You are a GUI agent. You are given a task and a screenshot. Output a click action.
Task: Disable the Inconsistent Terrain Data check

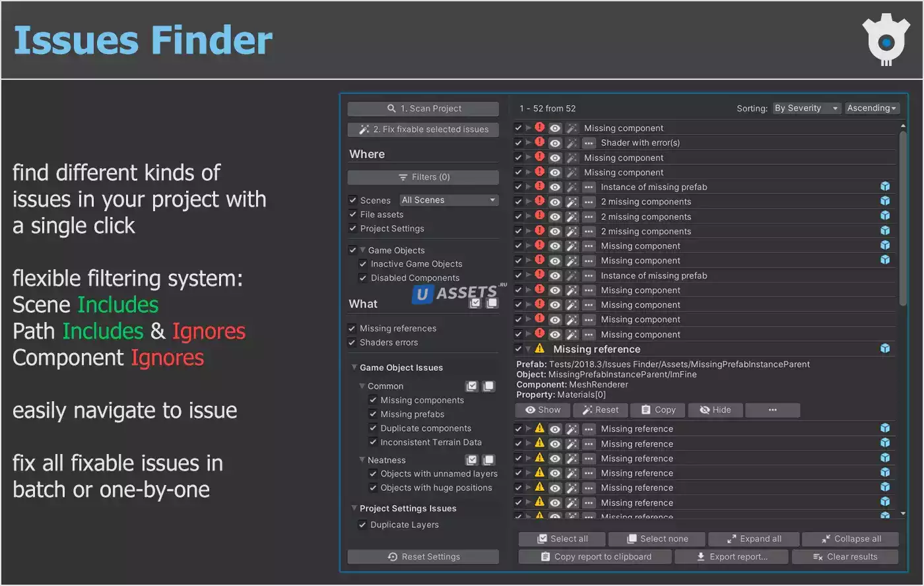373,442
